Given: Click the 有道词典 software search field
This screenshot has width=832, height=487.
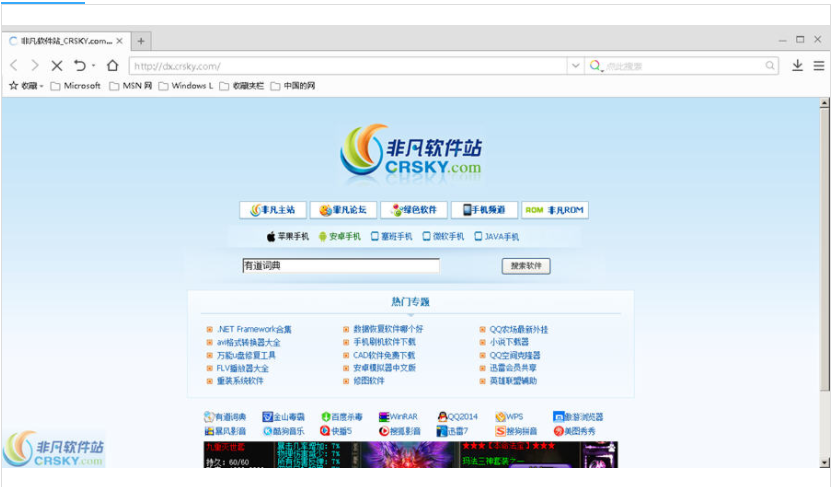Looking at the screenshot, I should pos(341,266).
